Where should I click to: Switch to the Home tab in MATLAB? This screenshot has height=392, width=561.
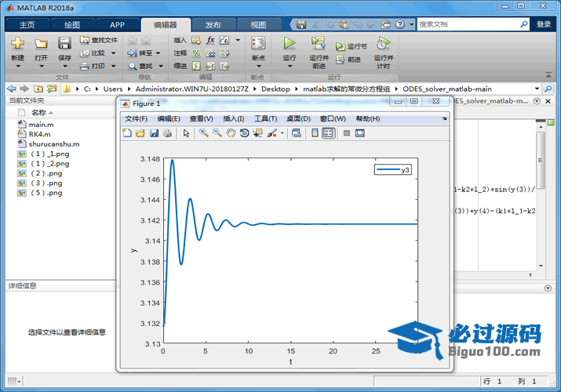click(x=27, y=24)
